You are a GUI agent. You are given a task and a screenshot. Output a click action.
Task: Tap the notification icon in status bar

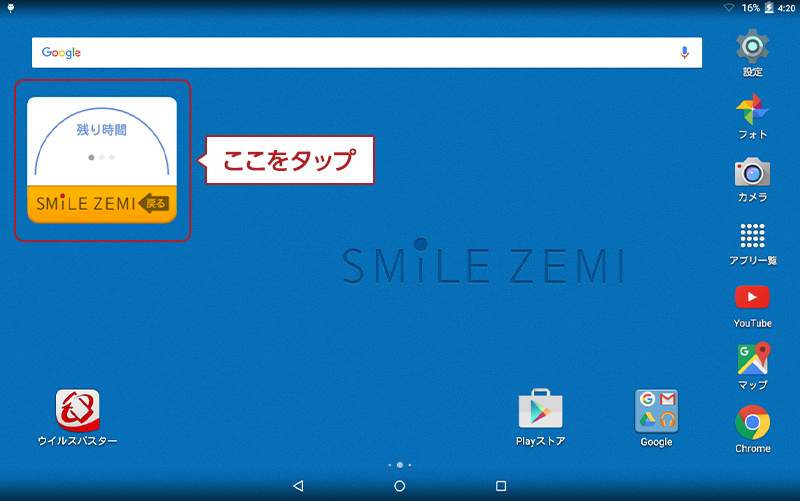click(x=11, y=8)
